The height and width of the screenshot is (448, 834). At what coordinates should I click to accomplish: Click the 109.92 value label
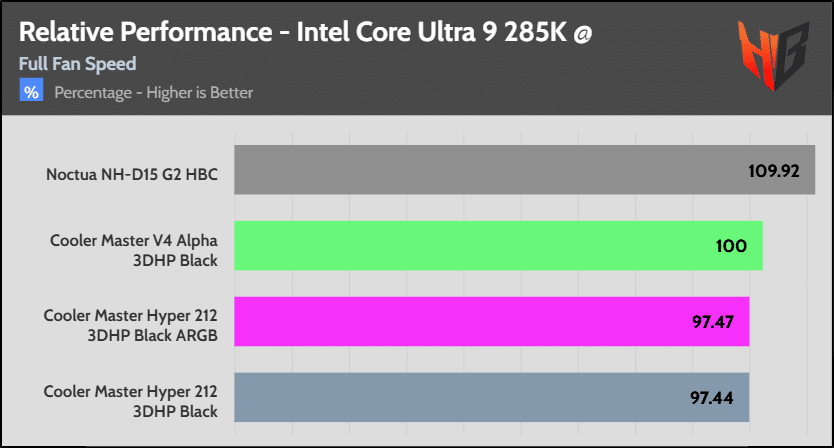tap(773, 170)
